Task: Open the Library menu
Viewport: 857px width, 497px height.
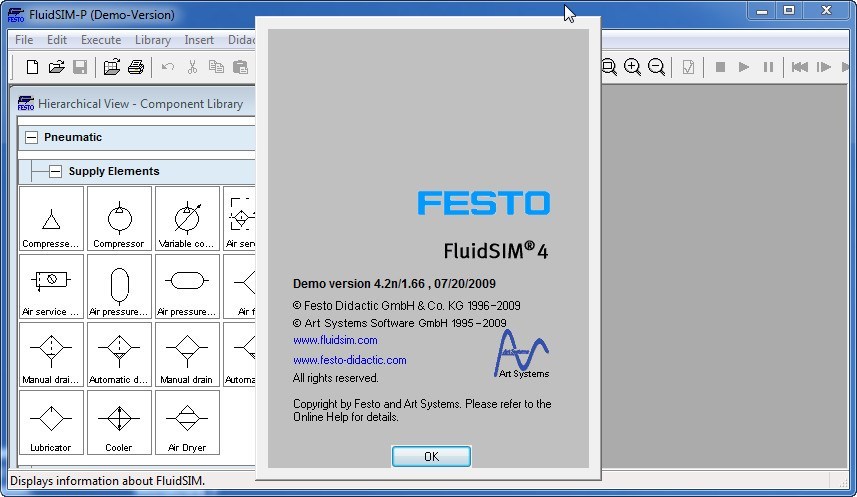Action: pyautogui.click(x=153, y=40)
